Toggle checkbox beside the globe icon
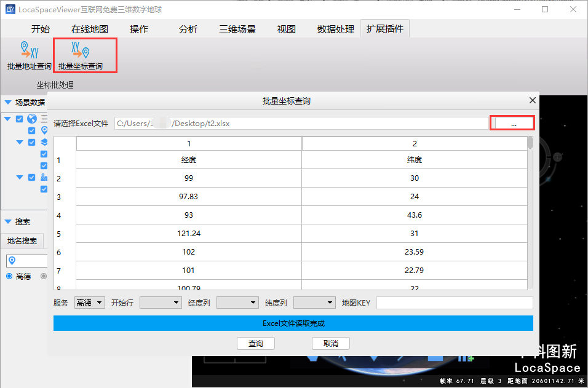The image size is (588, 388). (x=20, y=119)
